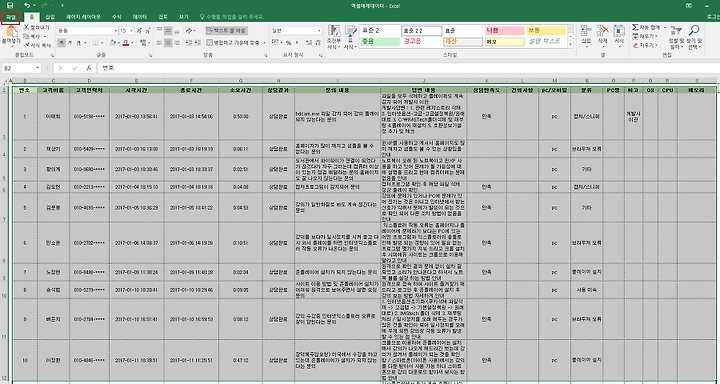Click the Increase Decimal icon
This screenshot has height=384, width=720.
coord(308,43)
